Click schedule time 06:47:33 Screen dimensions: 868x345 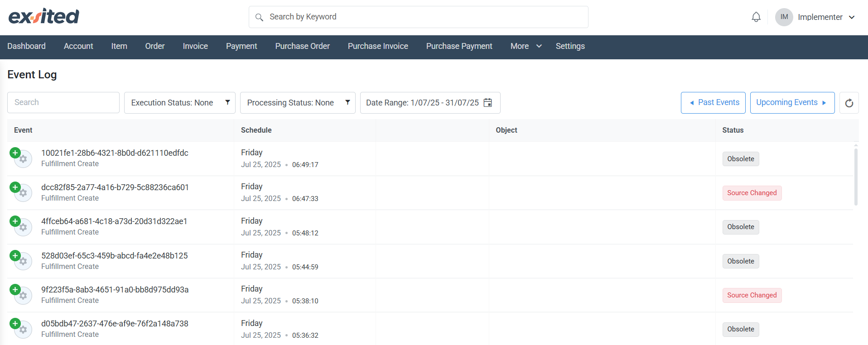(x=305, y=199)
